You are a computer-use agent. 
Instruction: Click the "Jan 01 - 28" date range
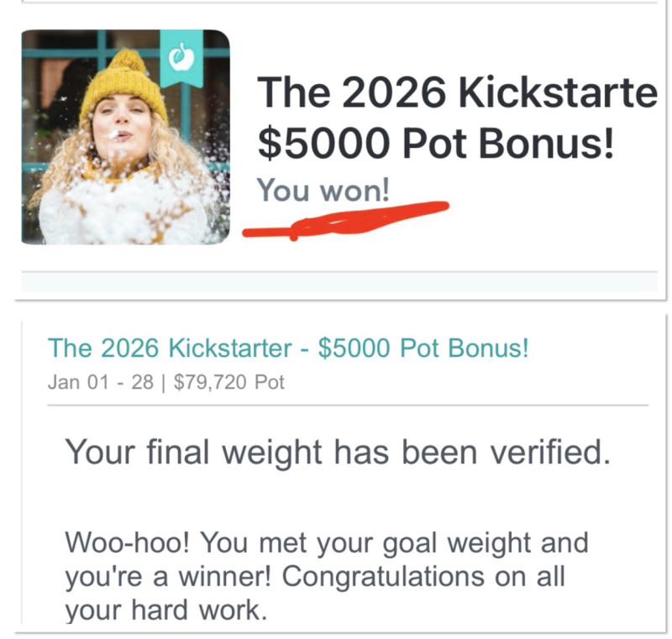103,383
